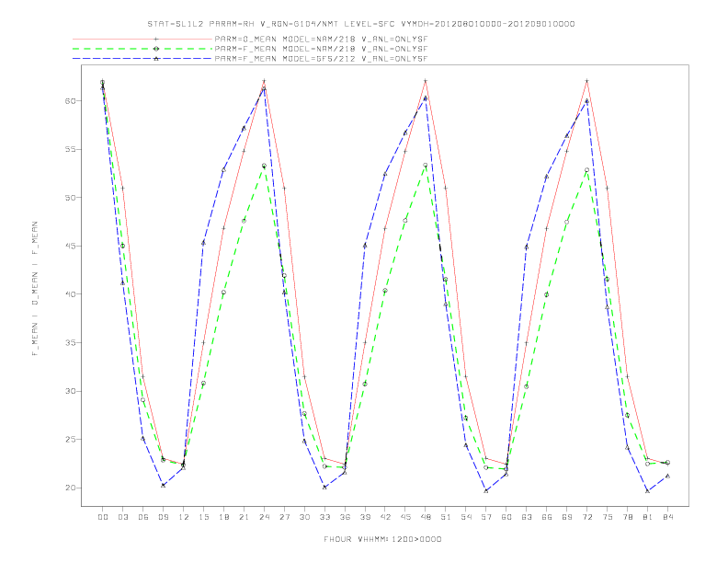This screenshot has width=728, height=563.
Task: Click the x-axis title FHOUR VHHMM
Action: (382, 539)
